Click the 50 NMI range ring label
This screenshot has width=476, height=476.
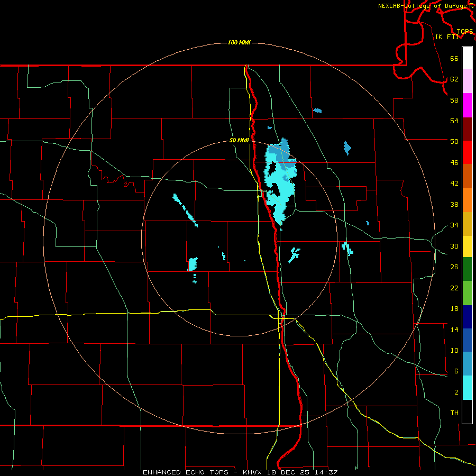[x=239, y=140]
